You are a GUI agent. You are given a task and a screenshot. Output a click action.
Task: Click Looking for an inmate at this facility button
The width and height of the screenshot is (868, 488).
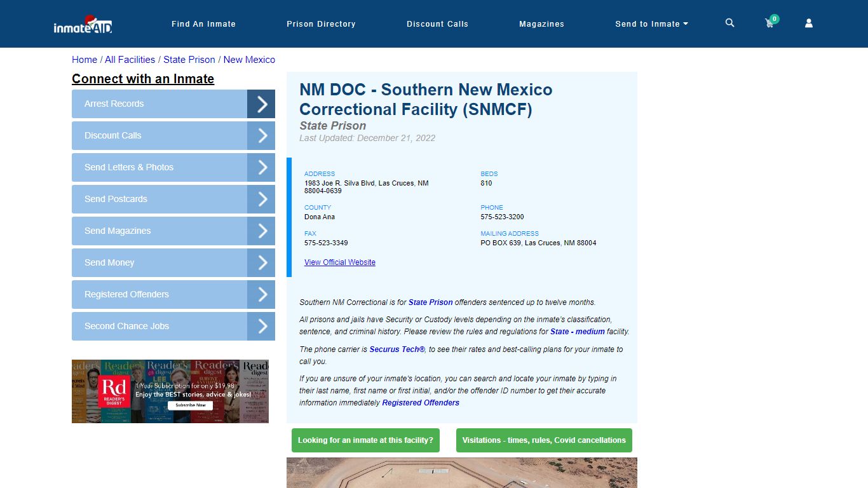365,440
